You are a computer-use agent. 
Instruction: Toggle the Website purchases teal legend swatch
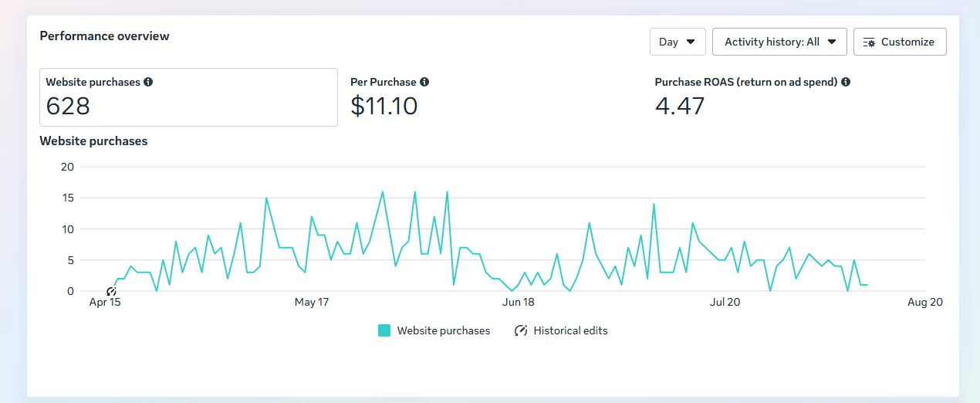pos(384,330)
